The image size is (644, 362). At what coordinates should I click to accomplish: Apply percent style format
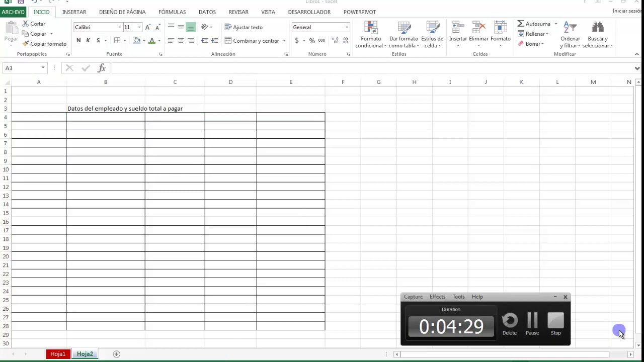312,40
